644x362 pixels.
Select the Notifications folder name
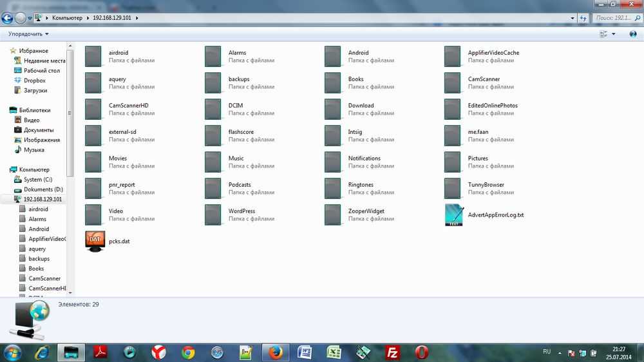click(x=365, y=158)
